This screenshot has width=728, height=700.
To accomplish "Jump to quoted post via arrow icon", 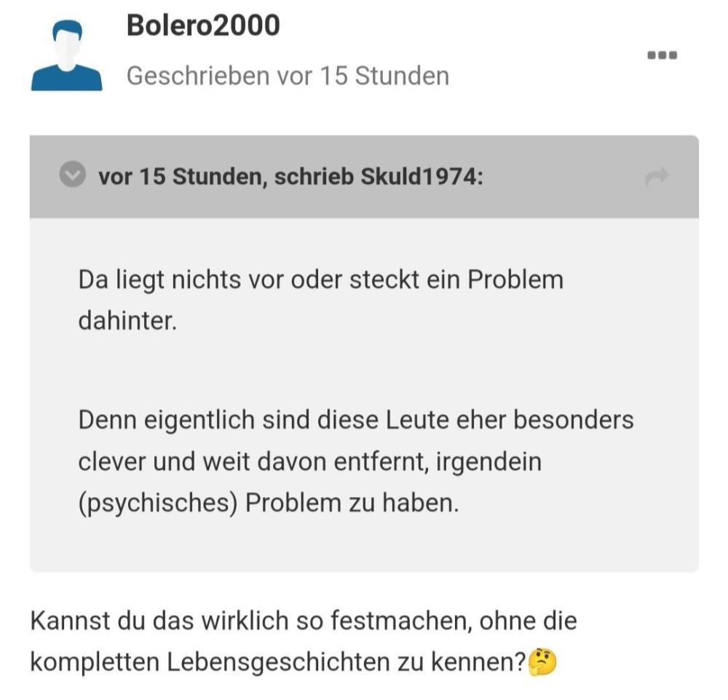I will [657, 177].
